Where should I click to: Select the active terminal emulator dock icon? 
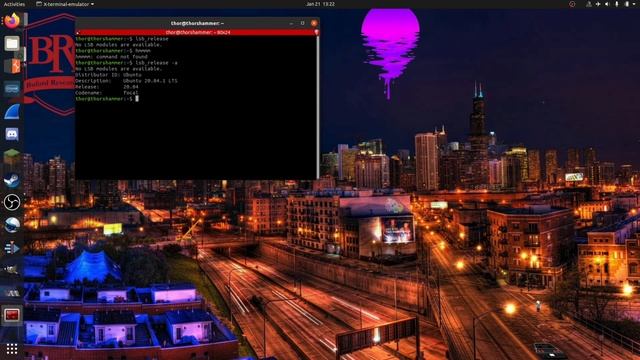12,315
